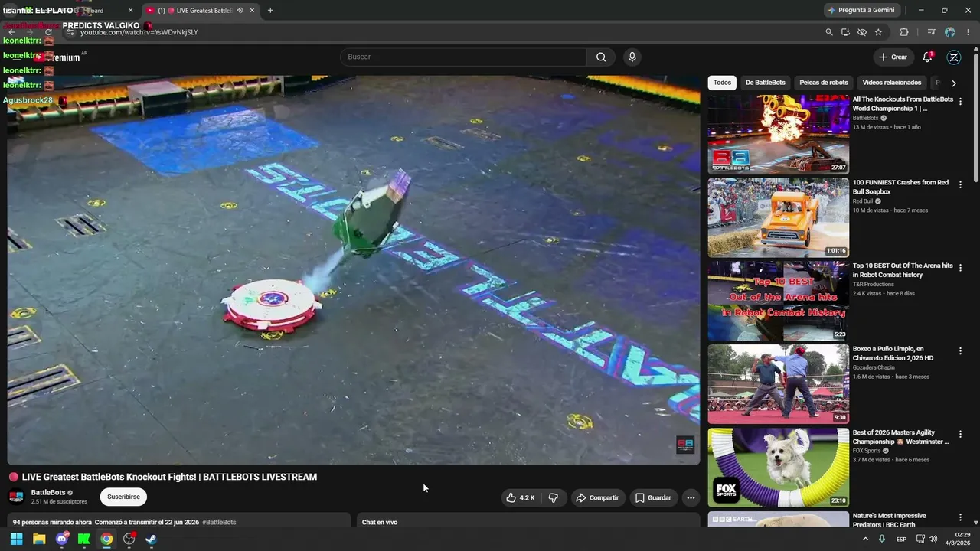Open the Kick app on the taskbar

(x=84, y=539)
